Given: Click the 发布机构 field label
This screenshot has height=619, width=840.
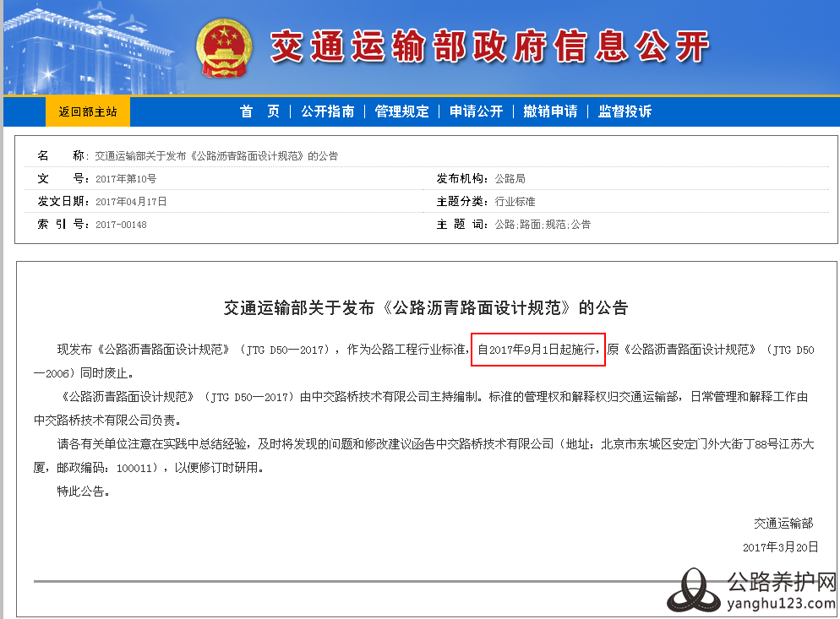Looking at the screenshot, I should pyautogui.click(x=462, y=179).
